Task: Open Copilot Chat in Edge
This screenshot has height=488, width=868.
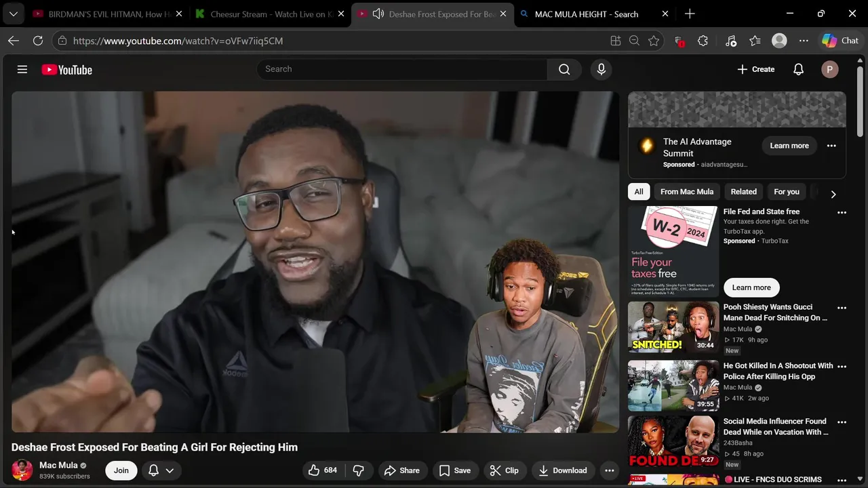Action: [x=841, y=41]
